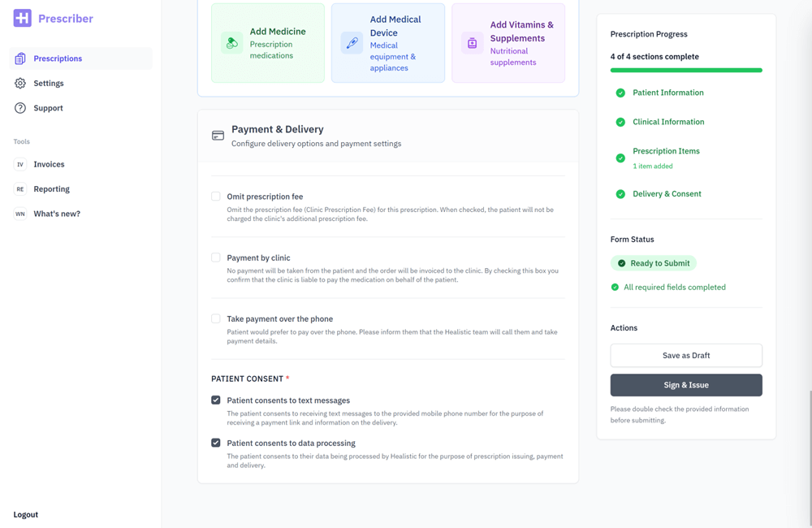The image size is (812, 528).
Task: Uncheck Patient consents to data processing
Action: point(216,443)
